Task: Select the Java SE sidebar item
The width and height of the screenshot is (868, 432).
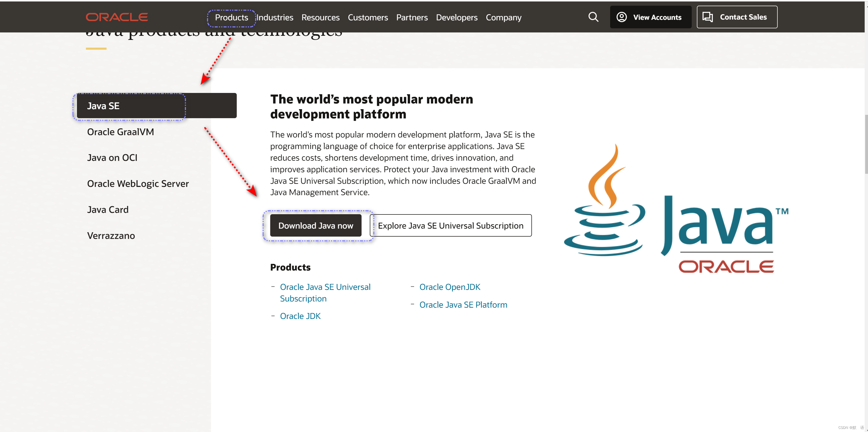Action: tap(103, 106)
